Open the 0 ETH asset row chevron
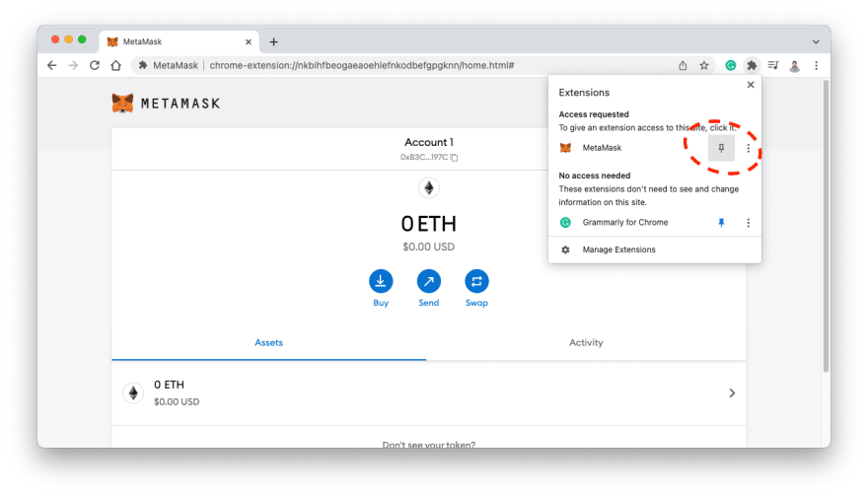The image size is (868, 497). (x=732, y=392)
